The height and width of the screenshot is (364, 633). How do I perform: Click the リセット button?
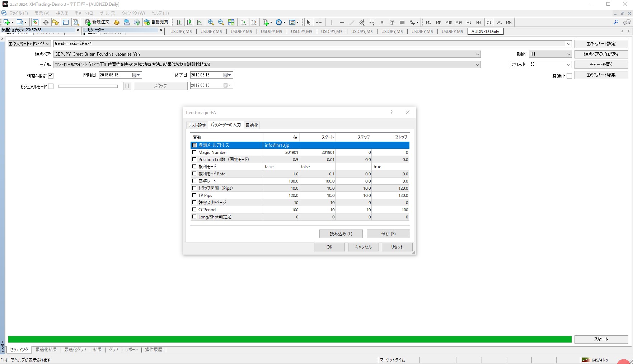click(397, 247)
